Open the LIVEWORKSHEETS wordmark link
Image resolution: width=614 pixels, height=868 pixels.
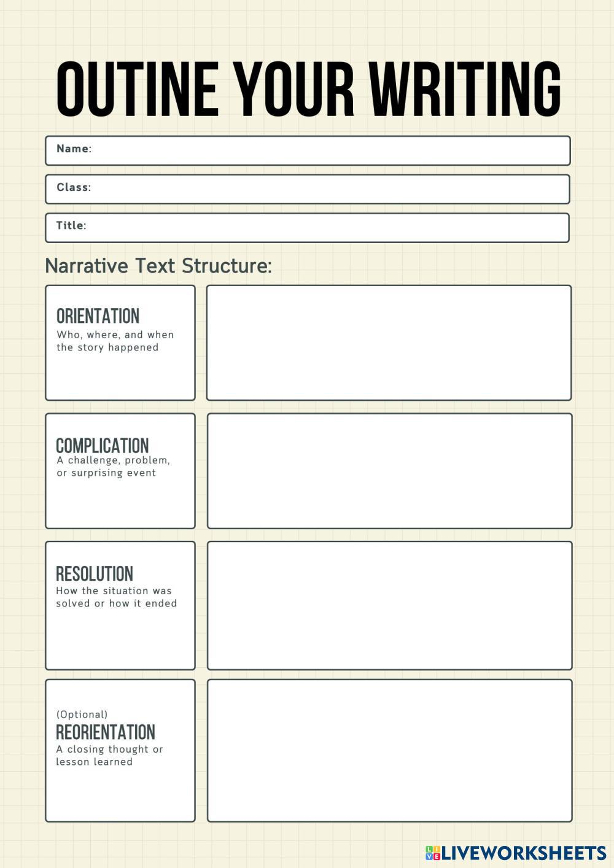click(x=524, y=853)
